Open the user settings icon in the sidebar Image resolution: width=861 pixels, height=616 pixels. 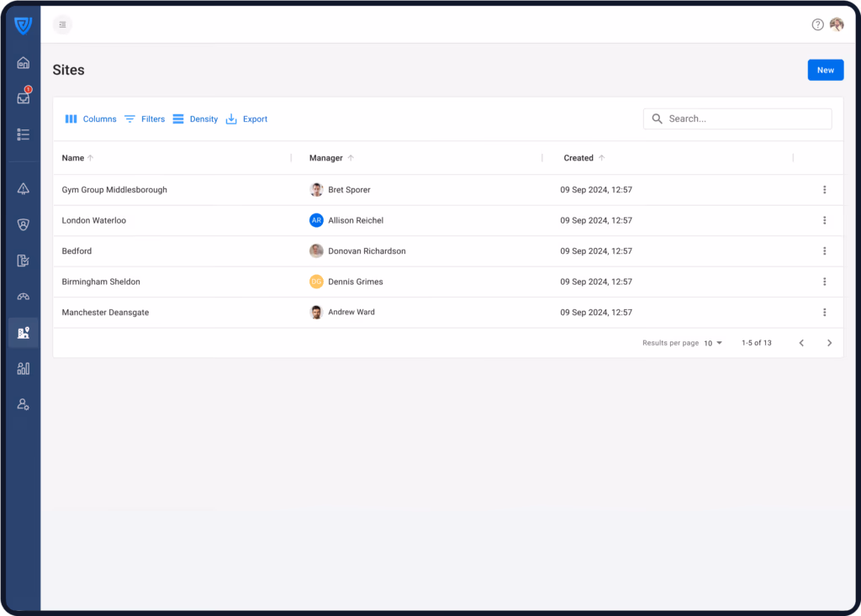click(x=23, y=404)
